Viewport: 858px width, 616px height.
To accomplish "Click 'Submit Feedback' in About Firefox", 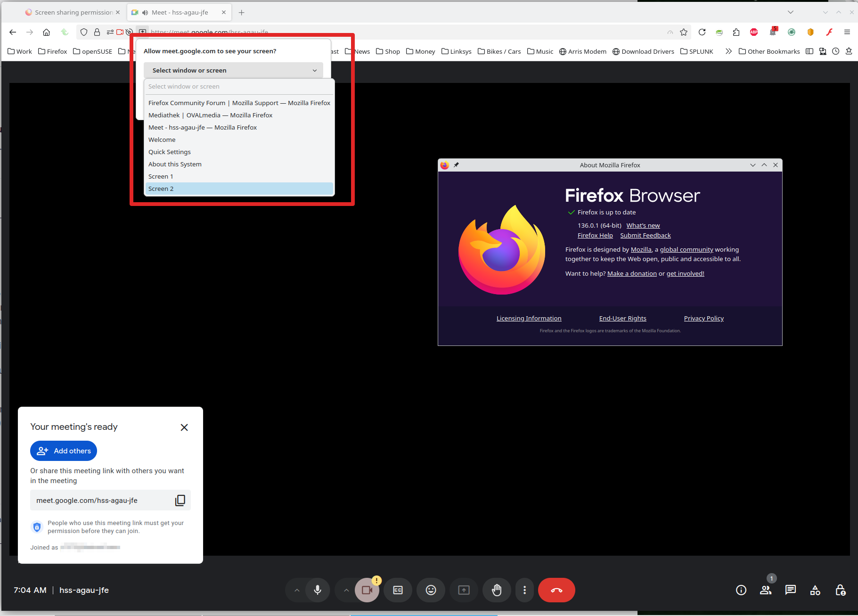I will coord(646,235).
